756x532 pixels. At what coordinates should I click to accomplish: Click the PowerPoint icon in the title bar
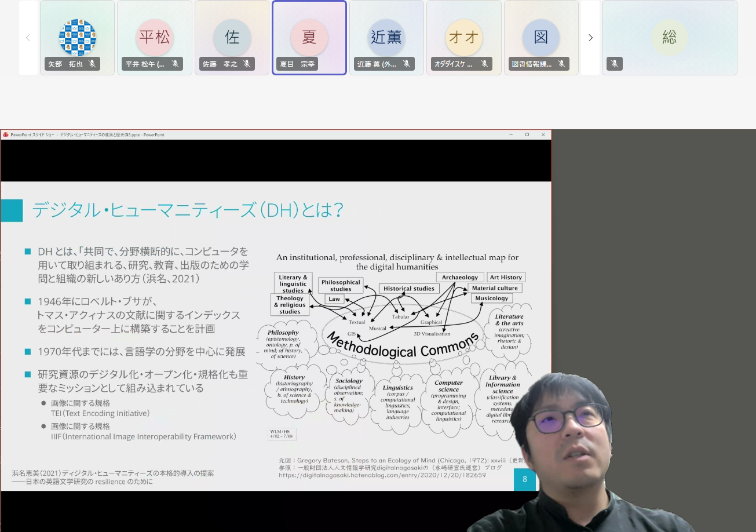click(5, 134)
